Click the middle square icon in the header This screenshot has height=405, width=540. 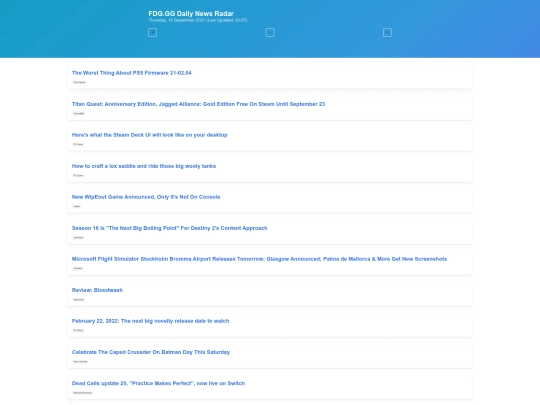270,32
